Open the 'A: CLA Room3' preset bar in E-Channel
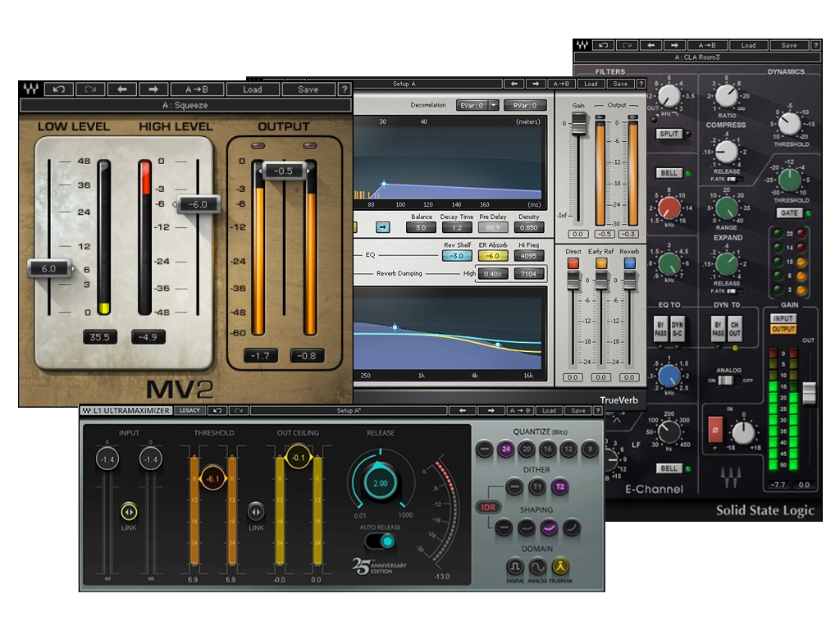 697,57
